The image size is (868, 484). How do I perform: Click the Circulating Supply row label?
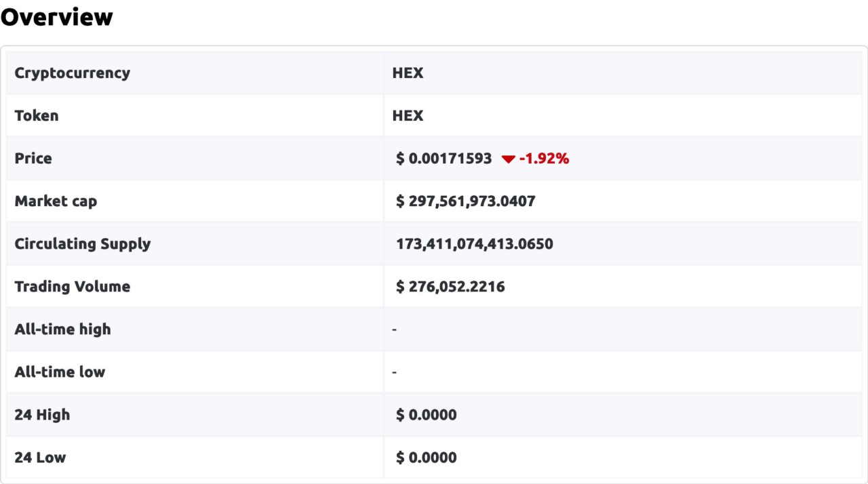82,243
